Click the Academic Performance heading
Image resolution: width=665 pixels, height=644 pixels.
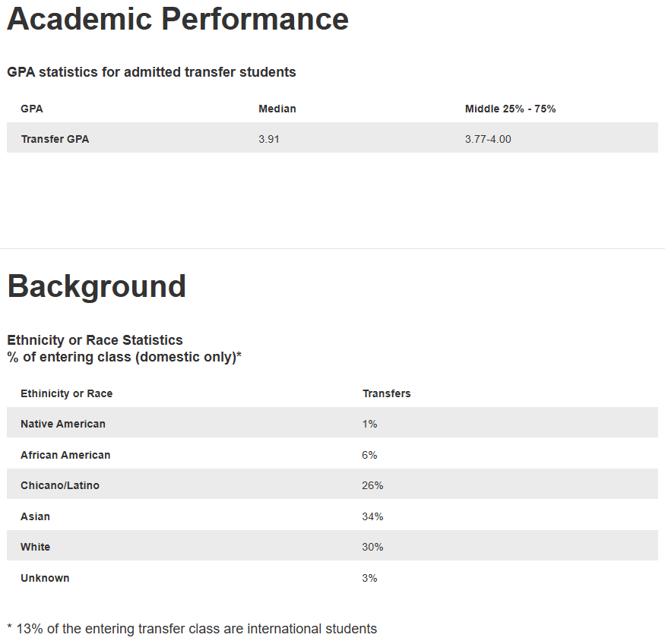coord(178,19)
